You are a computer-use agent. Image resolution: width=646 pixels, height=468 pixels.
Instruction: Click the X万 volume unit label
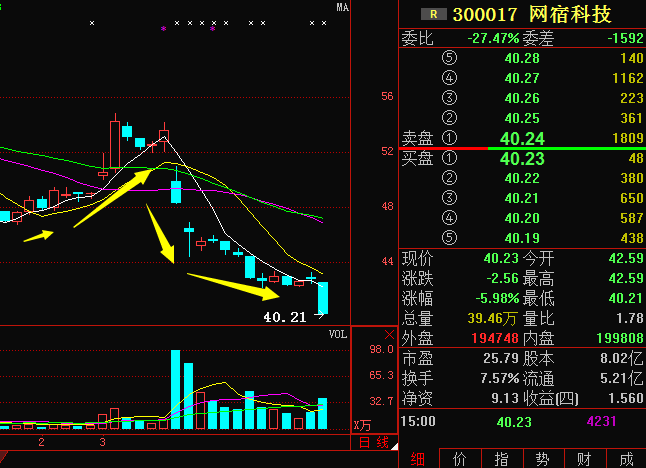tap(362, 426)
